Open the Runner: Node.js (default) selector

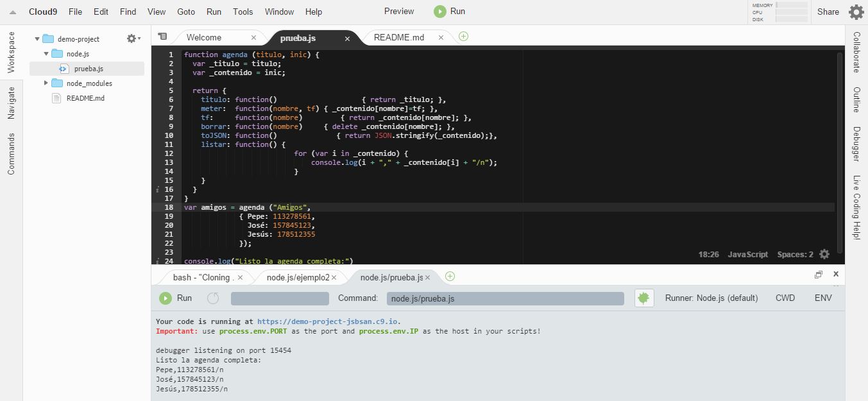(x=711, y=298)
